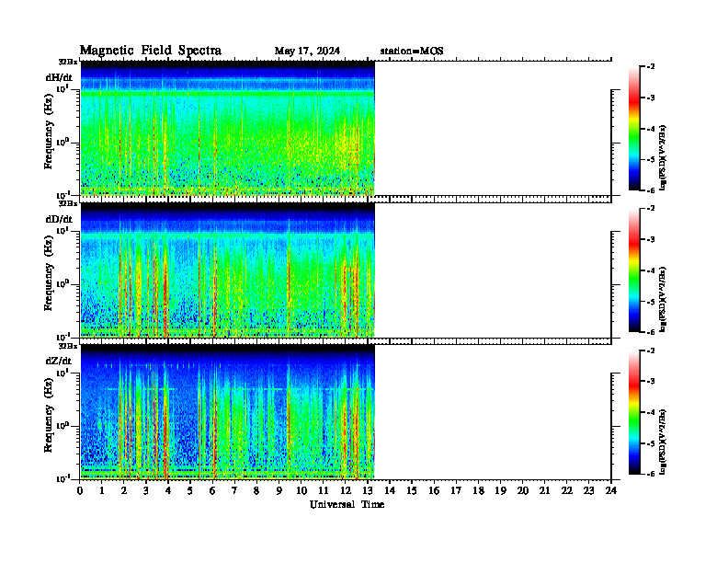This screenshot has width=728, height=563.
Task: Click the color scale bar beside dZ/dt panel
Action: pyautogui.click(x=634, y=412)
